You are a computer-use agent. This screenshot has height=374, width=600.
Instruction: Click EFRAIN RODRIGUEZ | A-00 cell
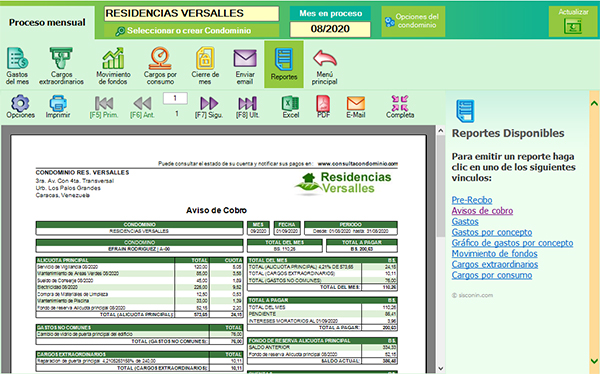click(x=139, y=249)
